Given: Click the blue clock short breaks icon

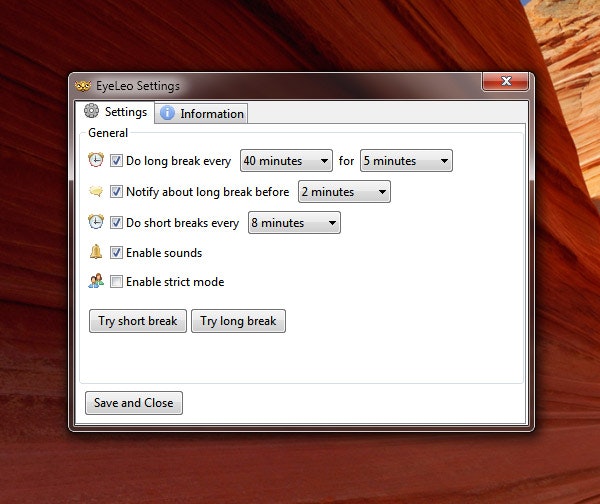Looking at the screenshot, I should click(96, 222).
